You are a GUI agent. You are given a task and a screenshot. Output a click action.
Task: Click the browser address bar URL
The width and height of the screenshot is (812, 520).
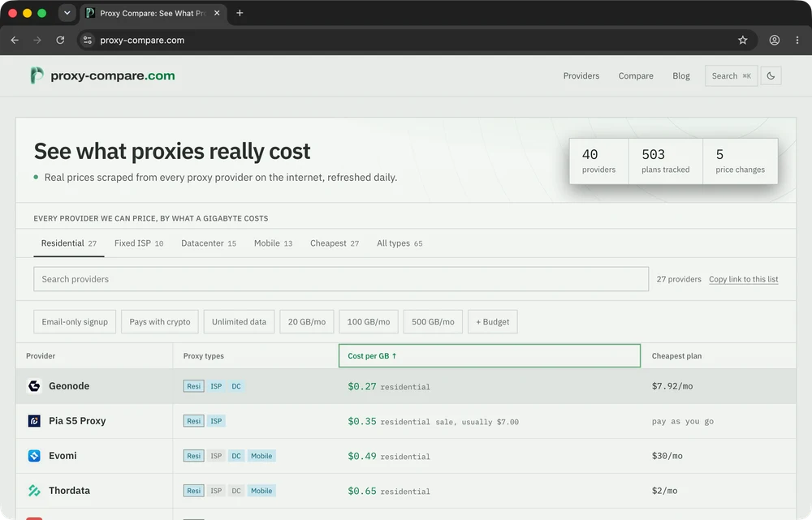[142, 40]
